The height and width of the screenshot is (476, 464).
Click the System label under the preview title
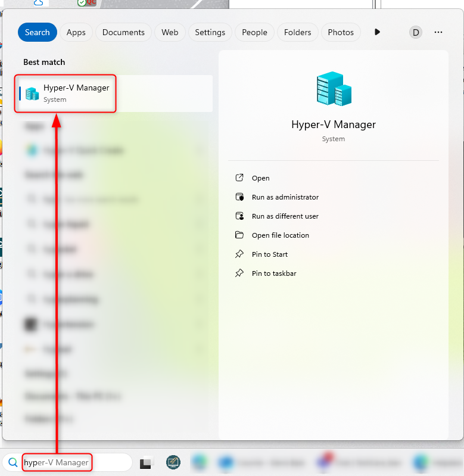[x=334, y=139]
